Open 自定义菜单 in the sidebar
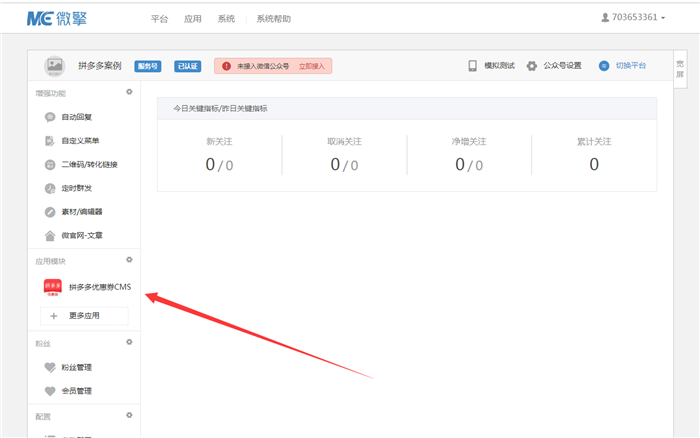Viewport: 700px width, 438px height. coord(84,141)
